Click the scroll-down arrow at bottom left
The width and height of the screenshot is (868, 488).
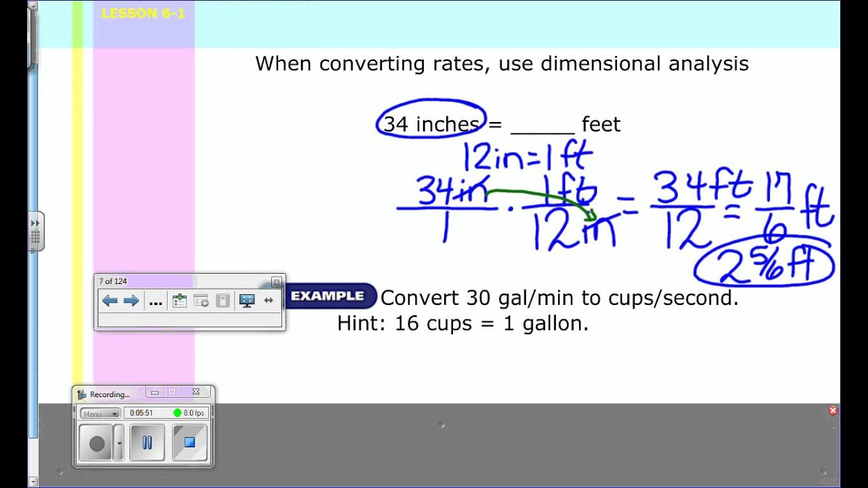(x=32, y=482)
